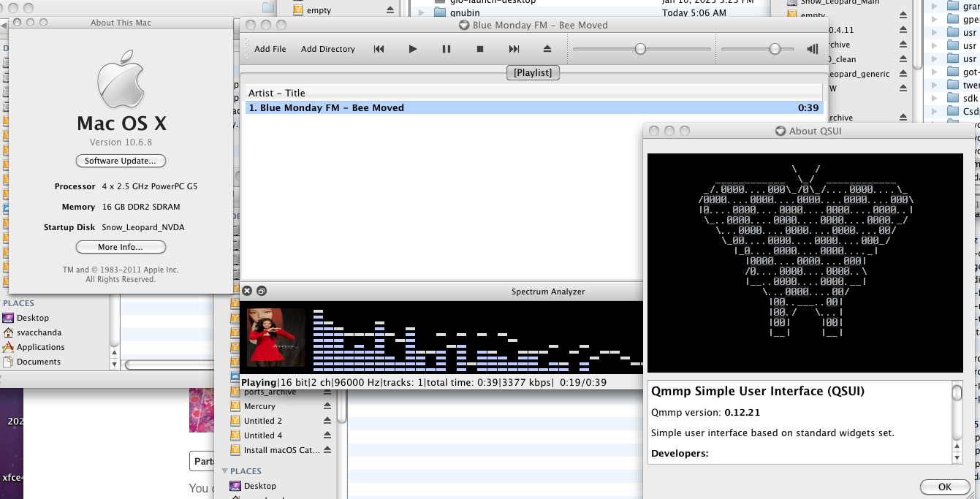This screenshot has width=980, height=499.
Task: Expand the folder starting with gra
Action: 934,6
